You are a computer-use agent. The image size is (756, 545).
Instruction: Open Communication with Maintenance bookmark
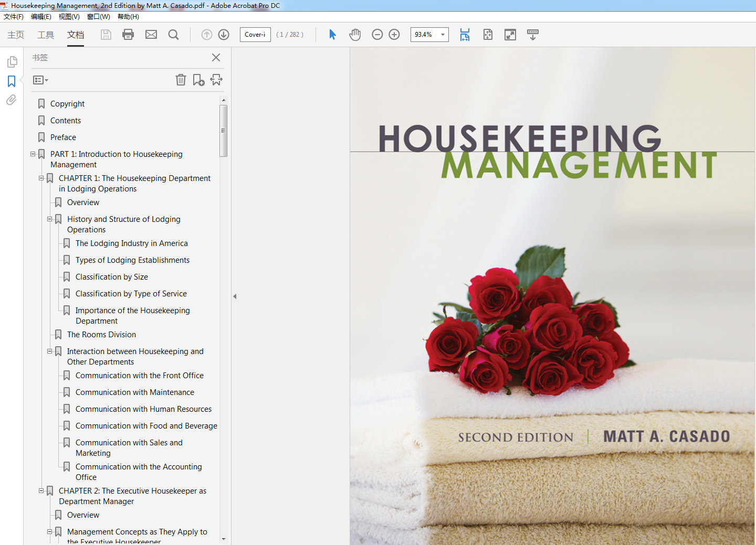135,392
